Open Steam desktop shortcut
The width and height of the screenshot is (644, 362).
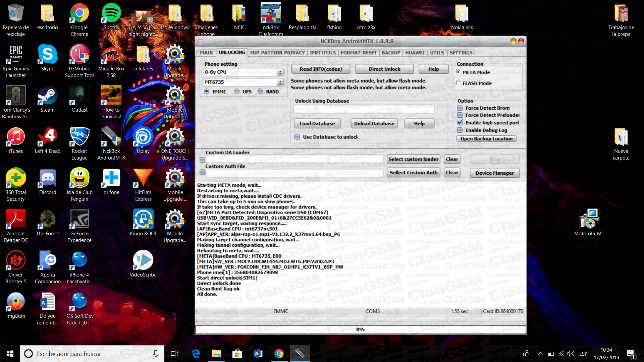point(48,99)
